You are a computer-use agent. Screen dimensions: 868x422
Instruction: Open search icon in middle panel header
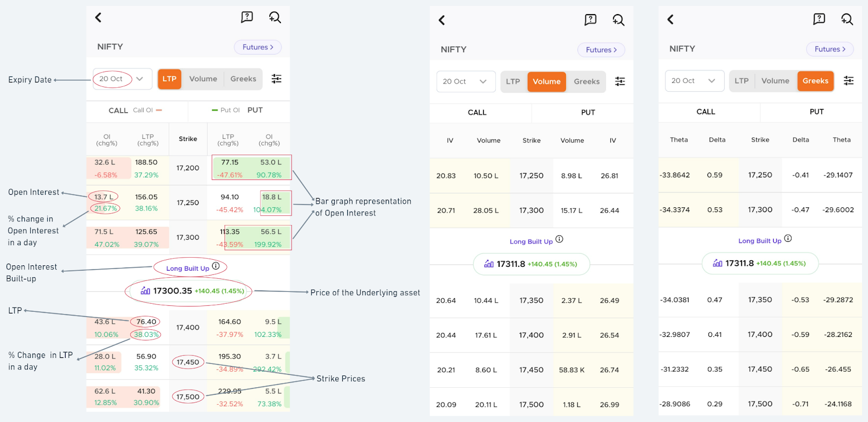point(618,20)
